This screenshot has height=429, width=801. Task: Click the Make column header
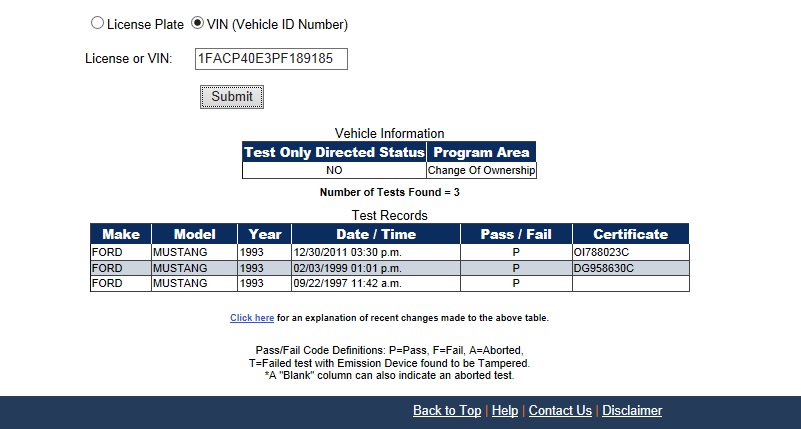tap(121, 234)
